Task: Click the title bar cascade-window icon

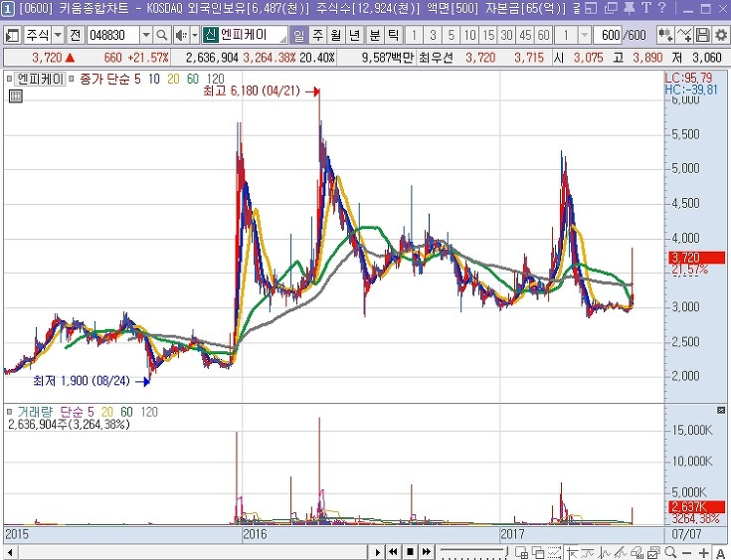Action: (x=611, y=8)
